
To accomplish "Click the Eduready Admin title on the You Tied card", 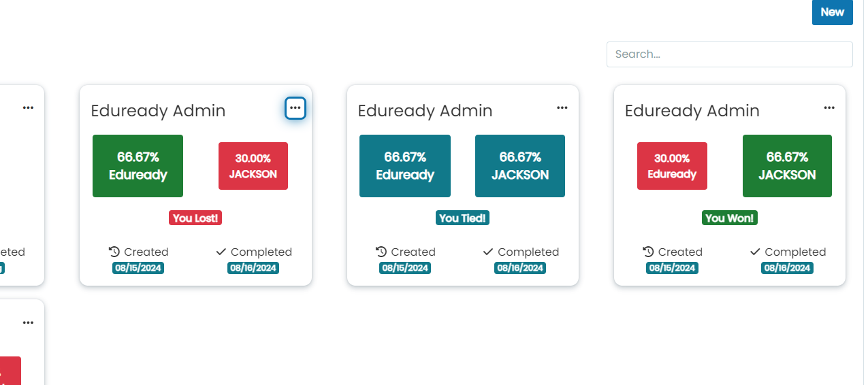I will pos(425,111).
